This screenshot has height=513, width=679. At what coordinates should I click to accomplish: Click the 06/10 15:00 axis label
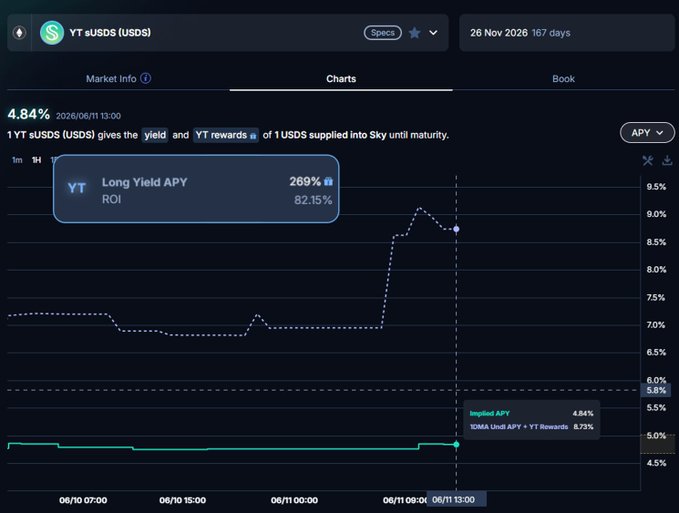[x=183, y=500]
